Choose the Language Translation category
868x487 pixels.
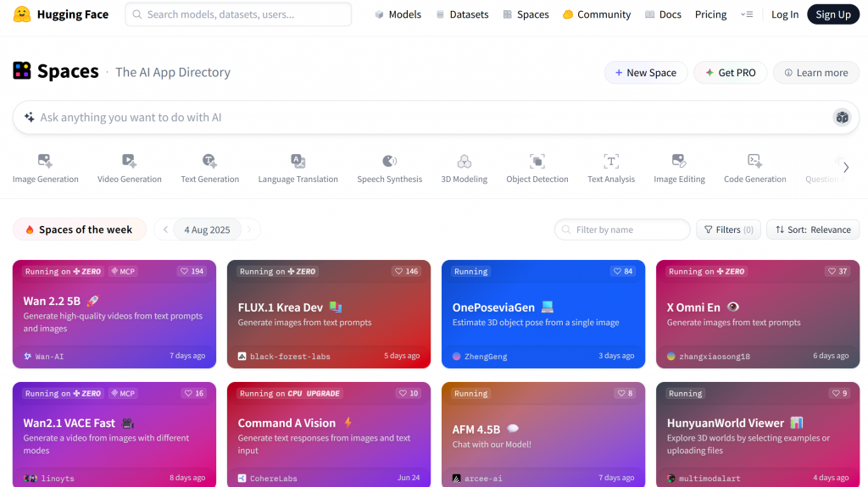[x=298, y=169]
